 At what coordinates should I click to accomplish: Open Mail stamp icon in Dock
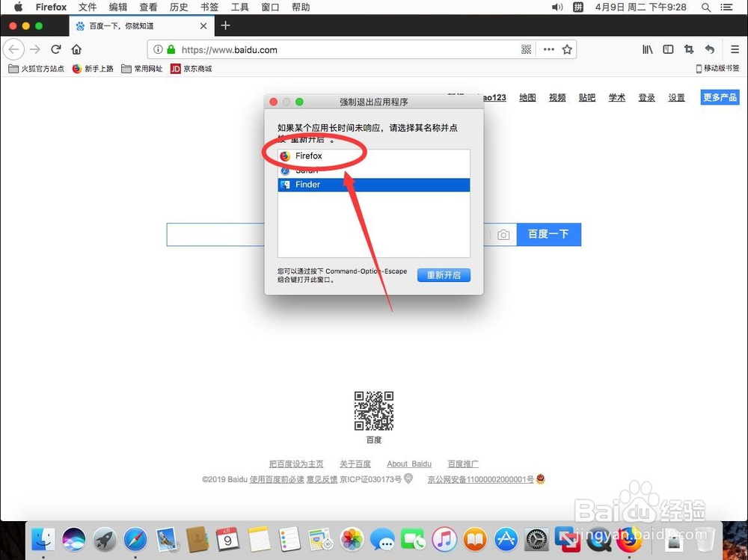[167, 540]
